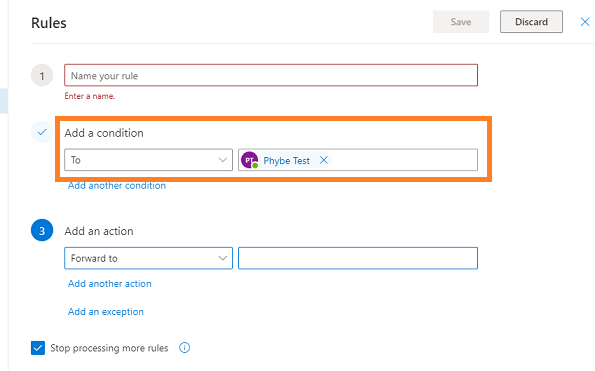Open the Forward to action dropdown

tap(148, 258)
